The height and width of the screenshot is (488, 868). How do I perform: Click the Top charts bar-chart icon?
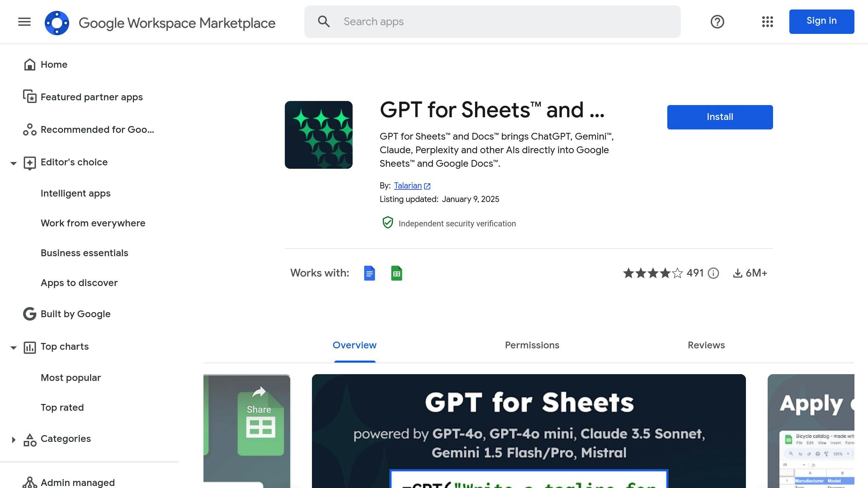(29, 347)
